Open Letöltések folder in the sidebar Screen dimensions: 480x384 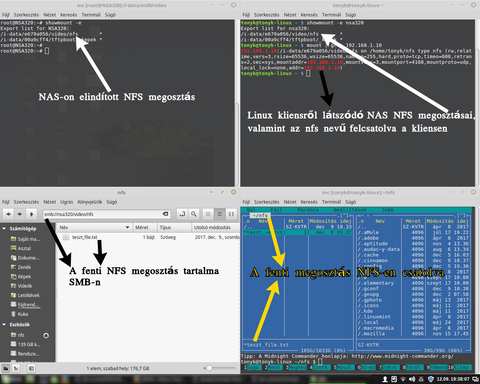click(x=25, y=295)
